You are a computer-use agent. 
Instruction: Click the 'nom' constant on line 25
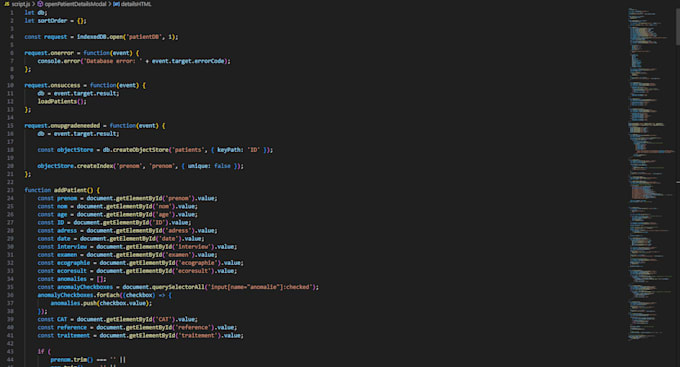point(62,206)
